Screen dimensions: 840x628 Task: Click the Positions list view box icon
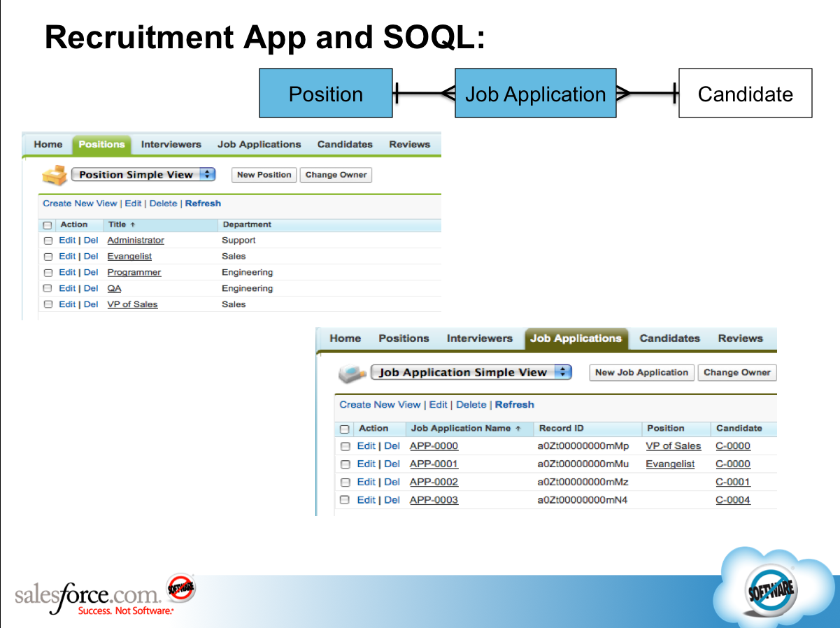55,174
